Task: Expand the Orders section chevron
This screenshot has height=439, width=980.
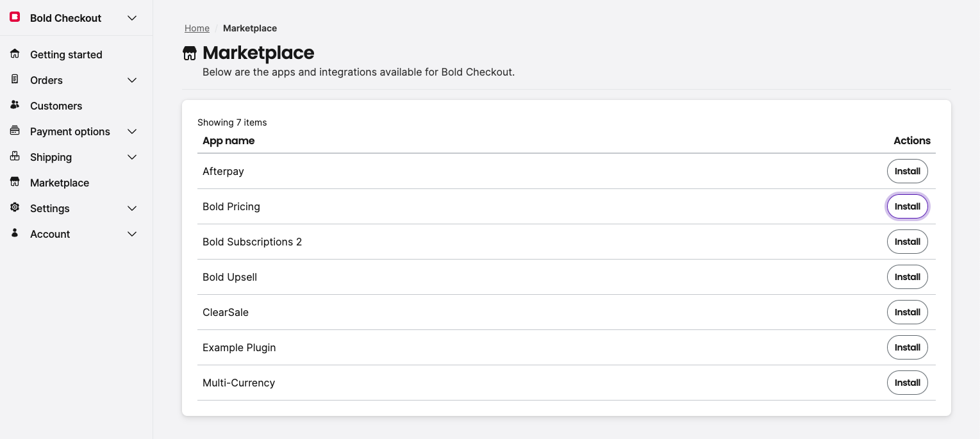Action: [x=132, y=80]
